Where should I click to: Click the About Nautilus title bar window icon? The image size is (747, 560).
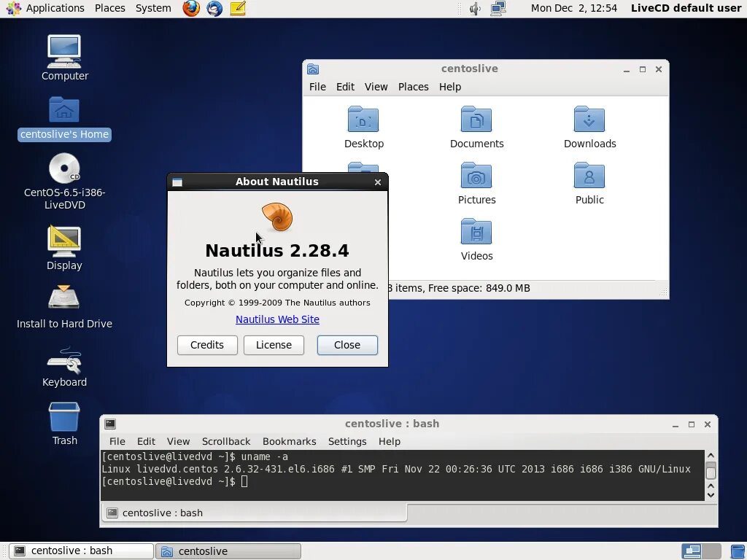click(177, 182)
